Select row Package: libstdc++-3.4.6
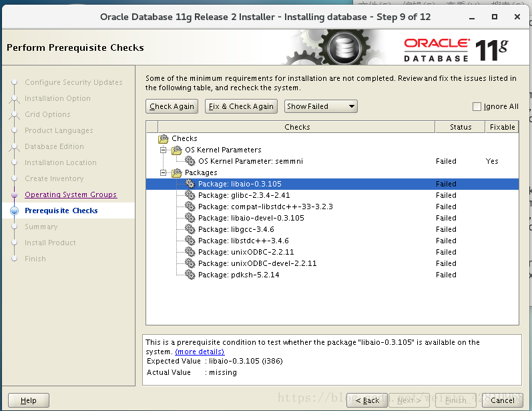The width and height of the screenshot is (532, 411). click(332, 241)
